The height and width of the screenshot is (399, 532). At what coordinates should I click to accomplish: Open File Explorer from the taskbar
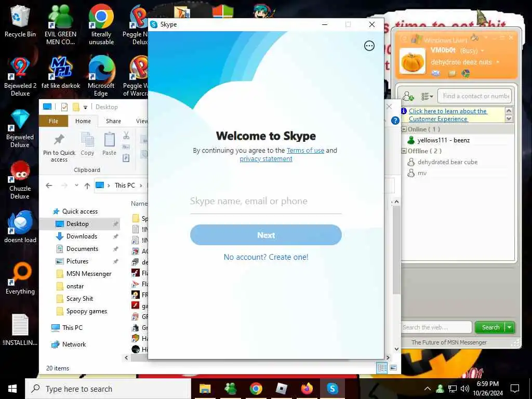pyautogui.click(x=205, y=389)
